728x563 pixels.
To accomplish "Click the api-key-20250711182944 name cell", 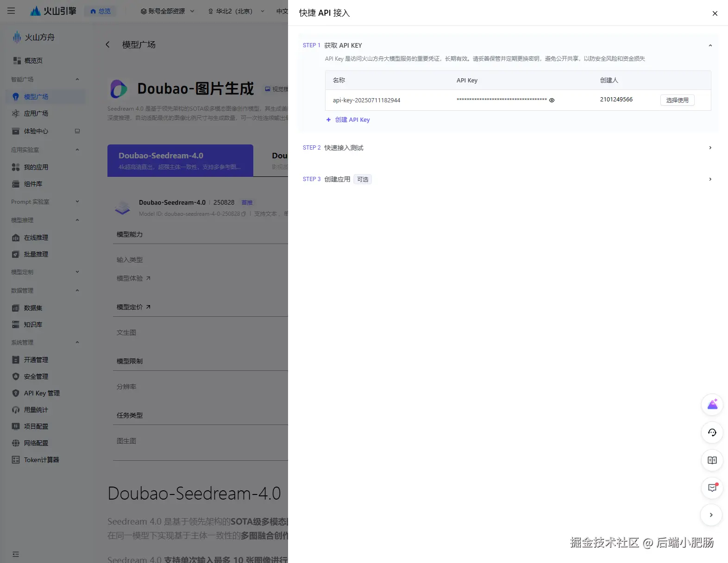I will [x=366, y=100].
